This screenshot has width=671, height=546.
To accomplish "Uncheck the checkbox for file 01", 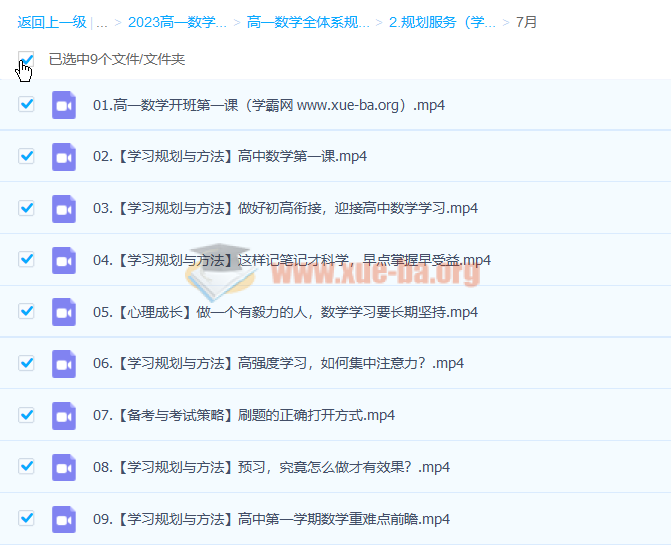I will pos(26,104).
